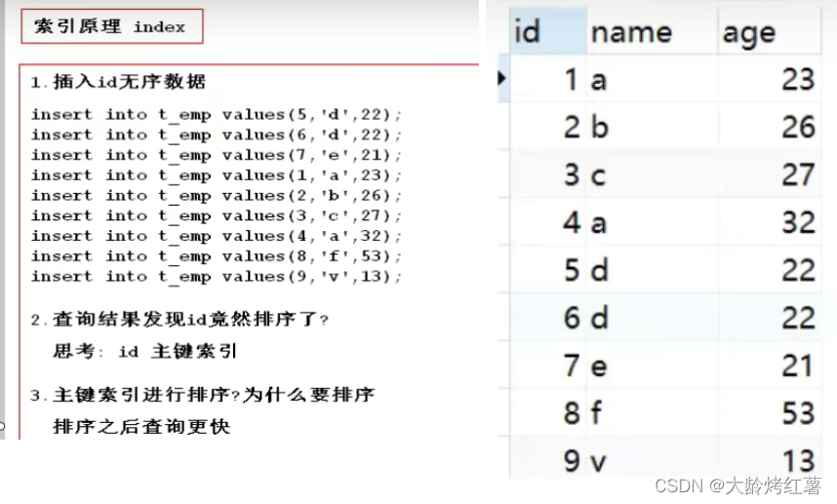Select id cell with value 6

click(x=548, y=318)
